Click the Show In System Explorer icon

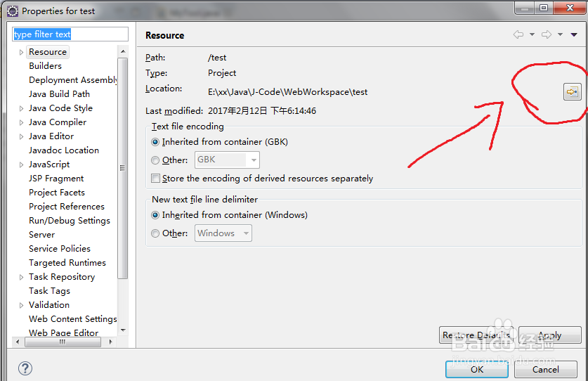572,92
